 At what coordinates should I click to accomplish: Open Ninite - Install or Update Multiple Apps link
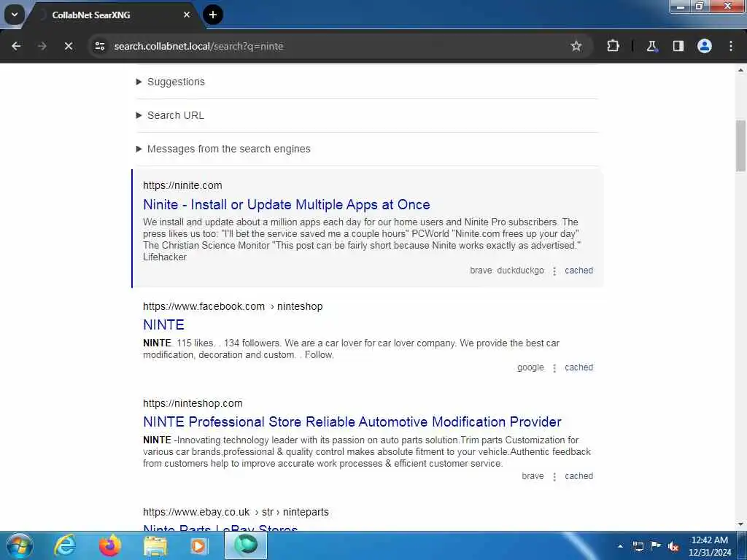(286, 205)
